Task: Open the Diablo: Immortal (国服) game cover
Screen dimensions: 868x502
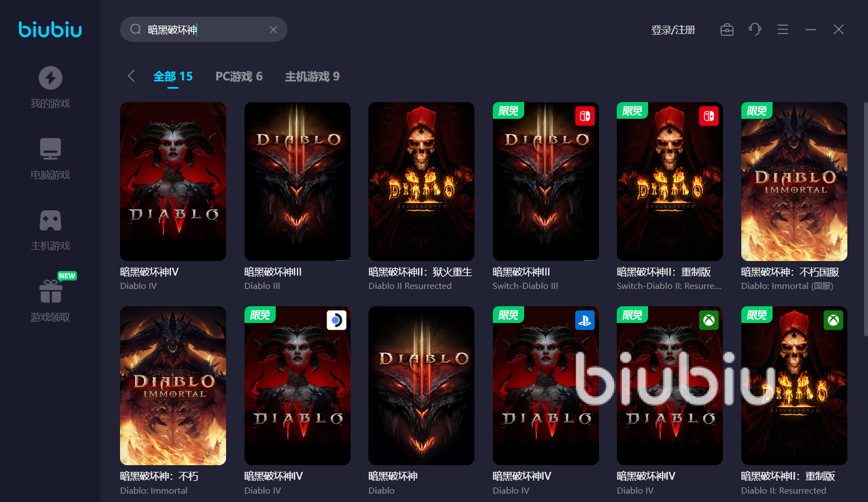Action: click(x=794, y=181)
